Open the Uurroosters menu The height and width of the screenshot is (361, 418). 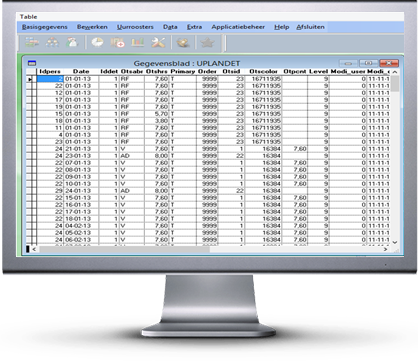[135, 27]
